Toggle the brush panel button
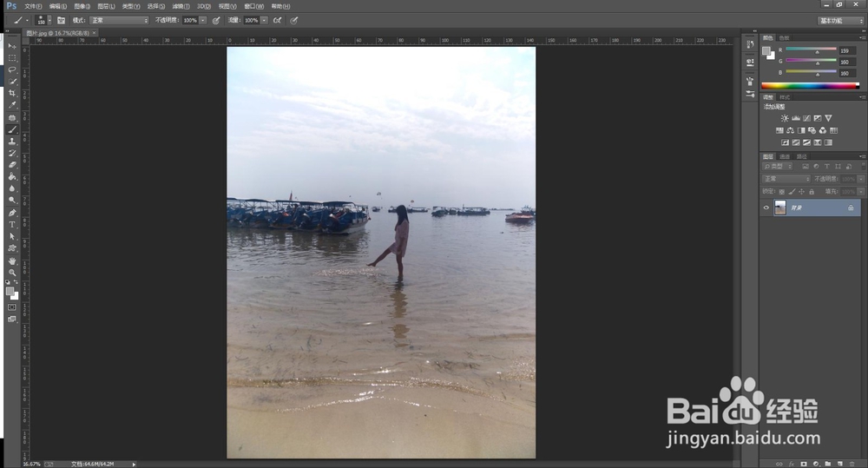868x468 pixels. click(61, 21)
